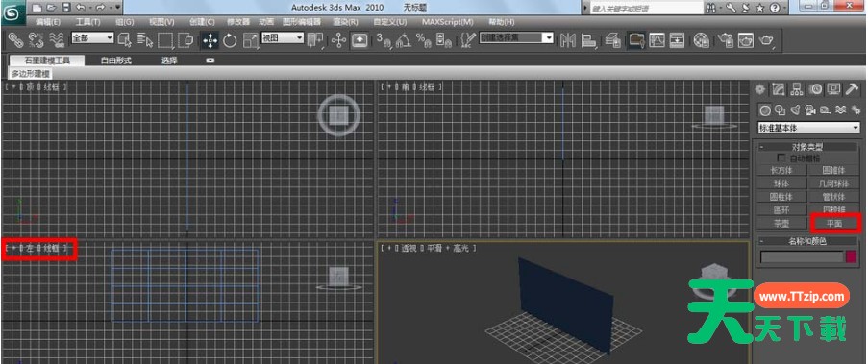Screen dimensions: 868x364
Task: Click the 球体 object button
Action: (781, 183)
